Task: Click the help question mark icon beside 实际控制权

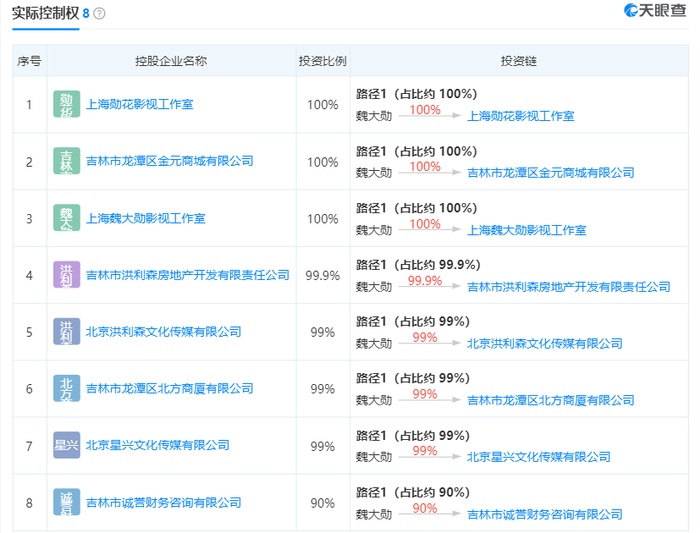Action: pos(100,14)
